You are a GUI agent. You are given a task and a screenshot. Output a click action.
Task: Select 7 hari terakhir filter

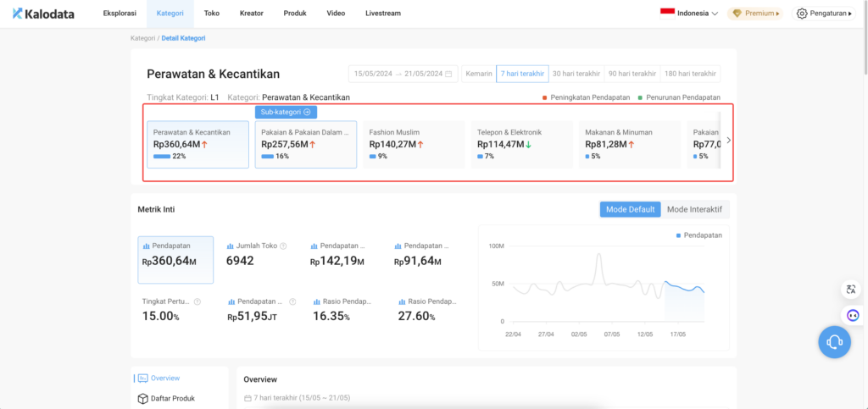pos(522,74)
